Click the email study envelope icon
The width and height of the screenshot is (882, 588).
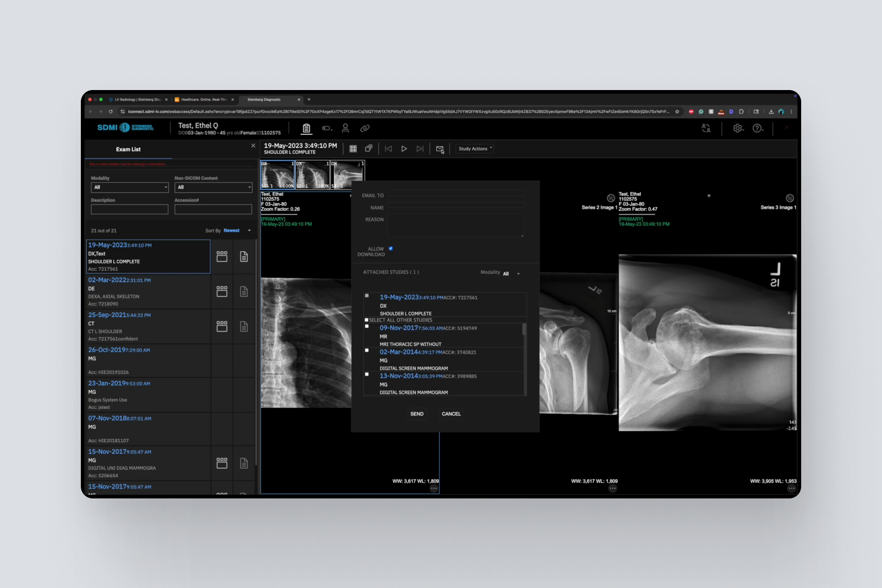click(x=440, y=149)
